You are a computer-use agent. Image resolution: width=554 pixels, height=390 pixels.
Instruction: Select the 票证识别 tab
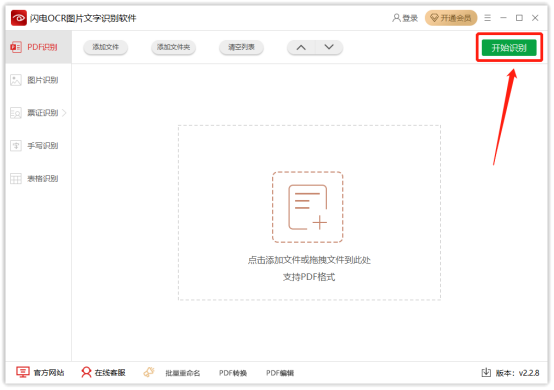[38, 113]
